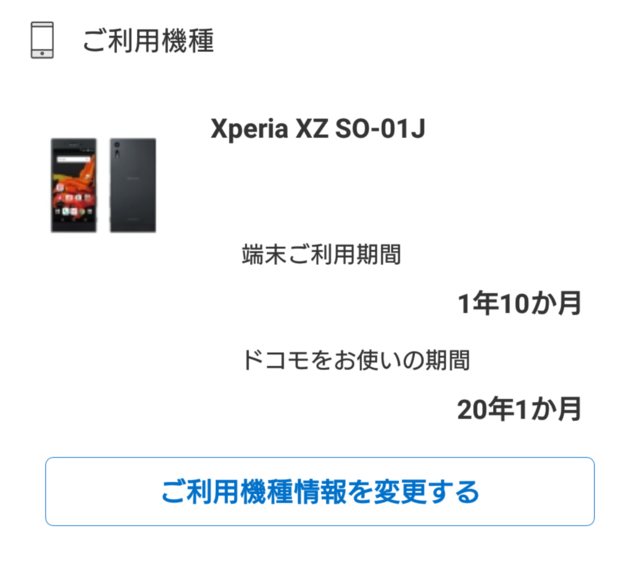Click the 20年 part of the docomo usage period
This screenshot has width=640, height=568.
pyautogui.click(x=486, y=409)
